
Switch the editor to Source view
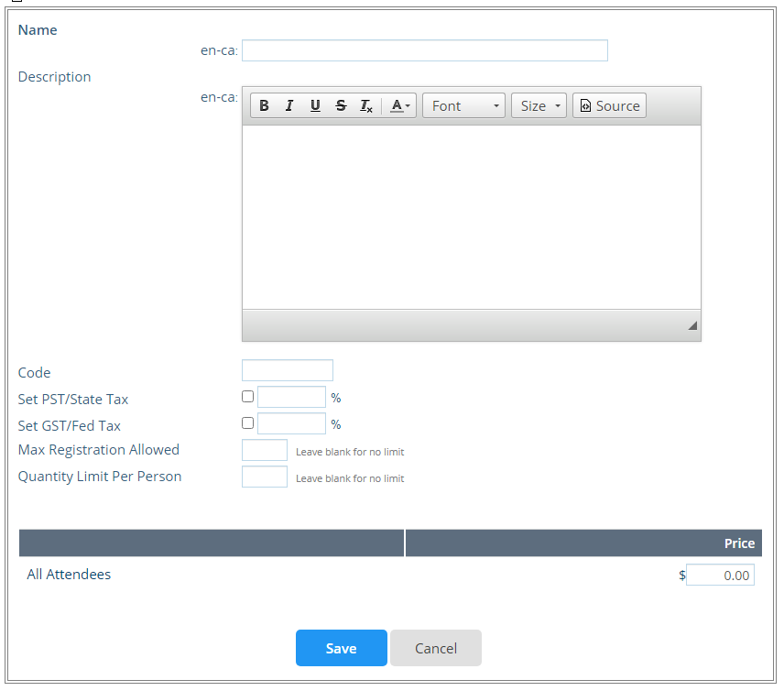coord(609,106)
